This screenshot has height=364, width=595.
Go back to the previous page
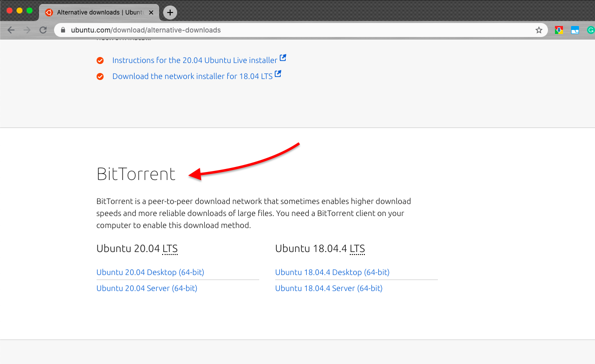11,30
